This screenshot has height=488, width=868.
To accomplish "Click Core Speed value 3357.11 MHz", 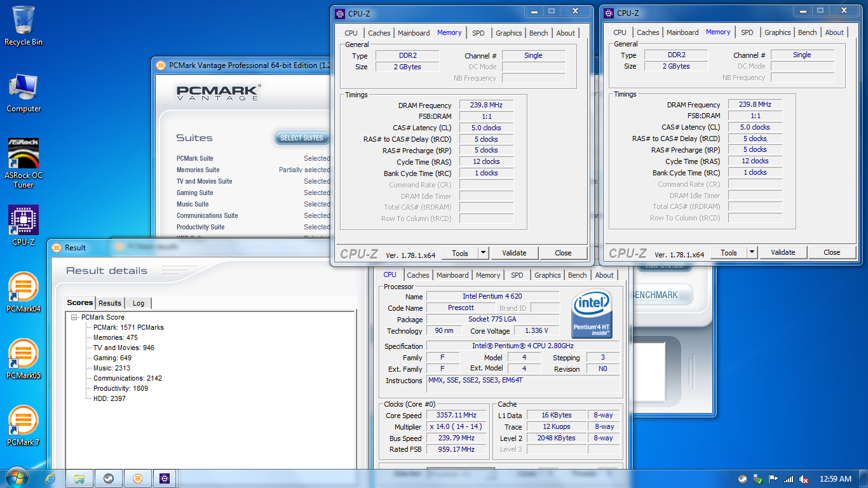I will pyautogui.click(x=456, y=416).
